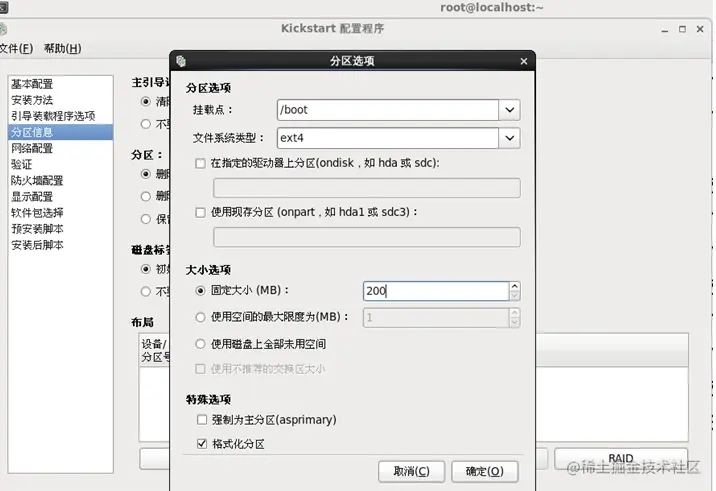Open the 帮助(H) menu
716x491 pixels.
click(63, 48)
